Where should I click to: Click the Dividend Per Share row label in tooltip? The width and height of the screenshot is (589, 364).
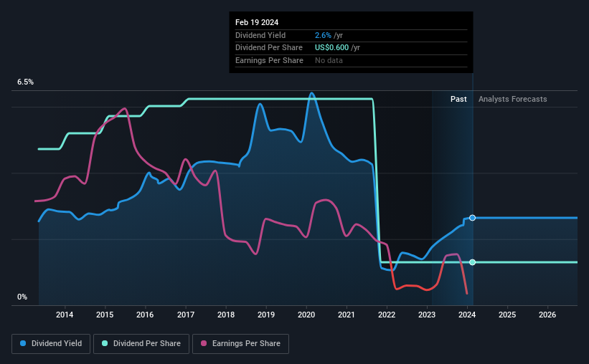[x=269, y=48]
